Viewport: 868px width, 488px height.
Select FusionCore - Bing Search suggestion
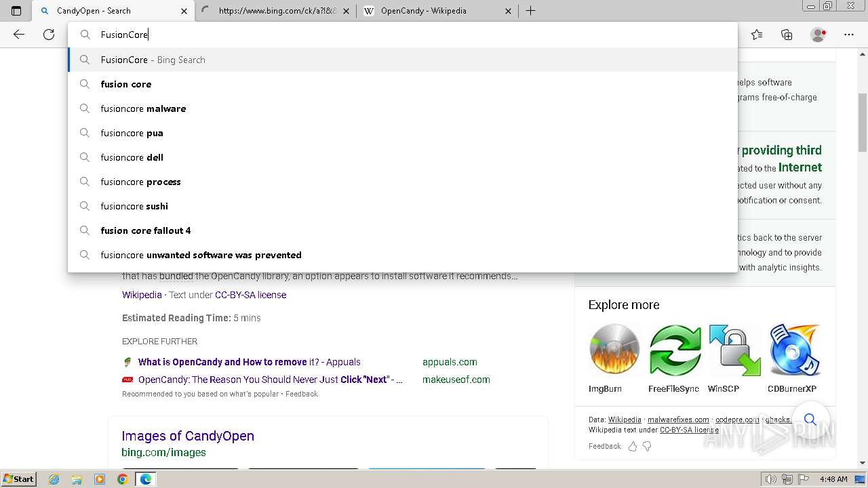403,60
